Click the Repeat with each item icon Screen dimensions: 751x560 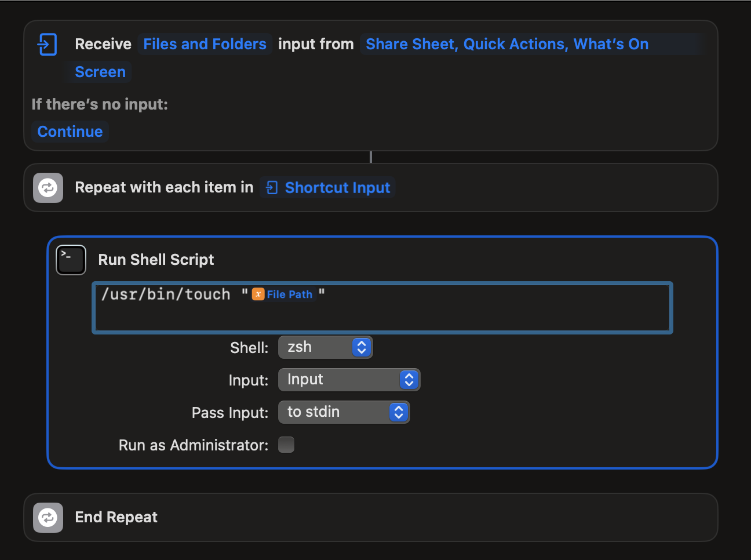(48, 188)
